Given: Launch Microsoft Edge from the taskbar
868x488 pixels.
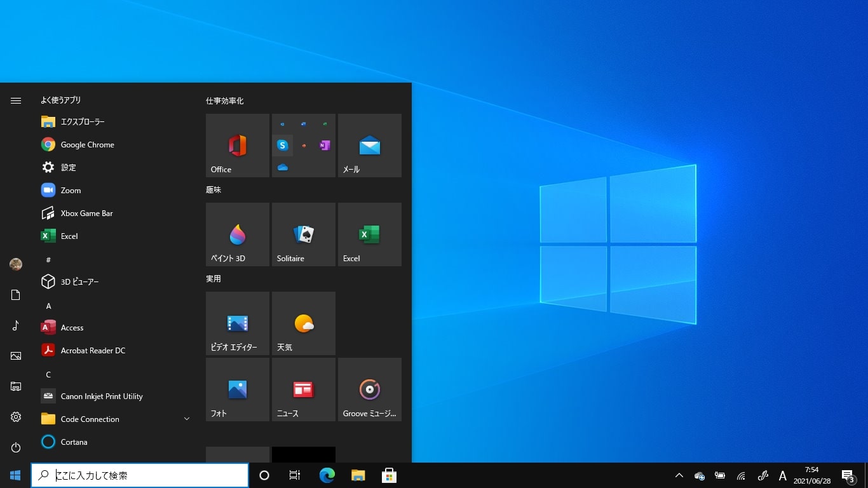Looking at the screenshot, I should click(327, 475).
